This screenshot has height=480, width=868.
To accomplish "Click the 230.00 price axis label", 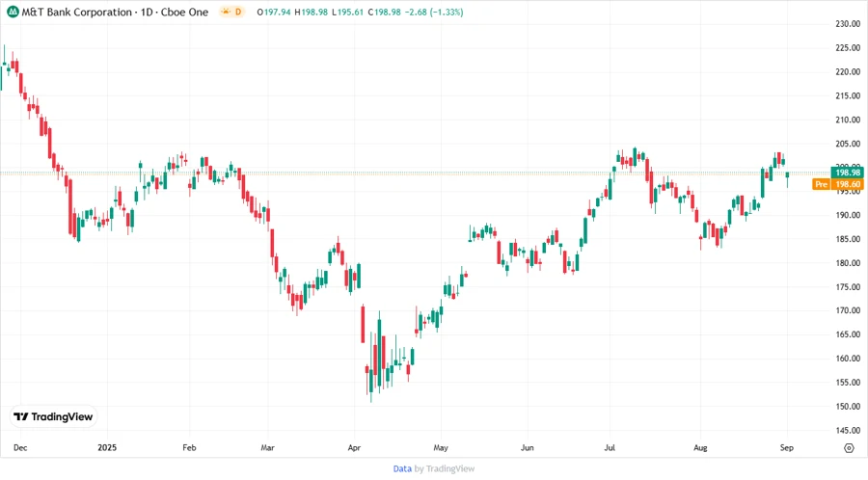I will [x=848, y=24].
